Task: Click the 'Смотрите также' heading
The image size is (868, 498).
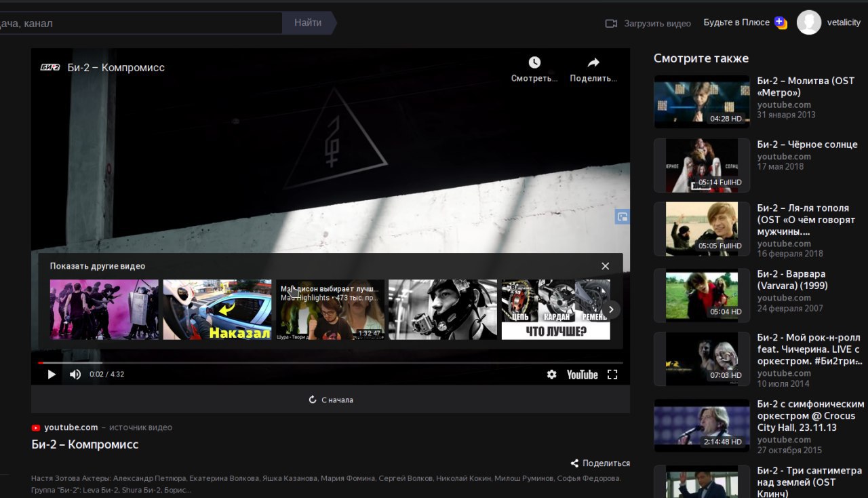Action: (701, 58)
